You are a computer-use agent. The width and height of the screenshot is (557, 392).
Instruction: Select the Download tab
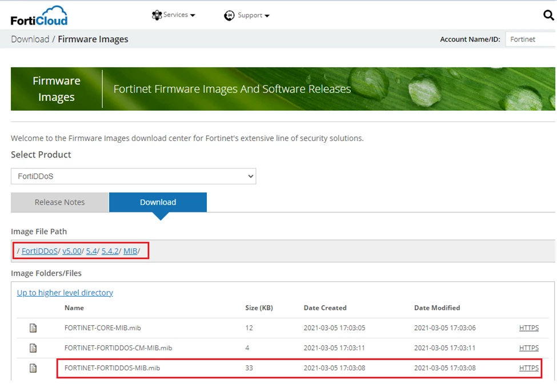click(x=158, y=202)
